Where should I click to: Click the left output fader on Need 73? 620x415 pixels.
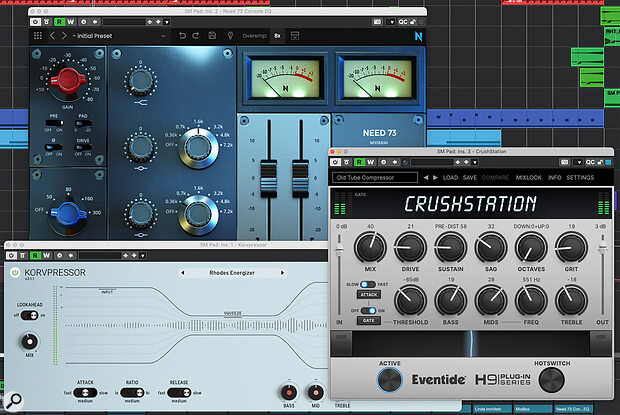pyautogui.click(x=269, y=178)
